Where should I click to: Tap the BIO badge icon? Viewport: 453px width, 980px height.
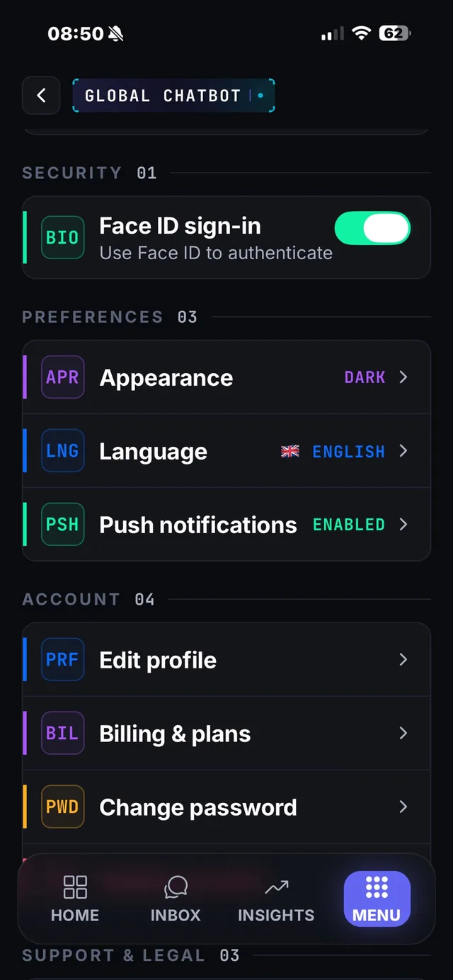(x=62, y=237)
